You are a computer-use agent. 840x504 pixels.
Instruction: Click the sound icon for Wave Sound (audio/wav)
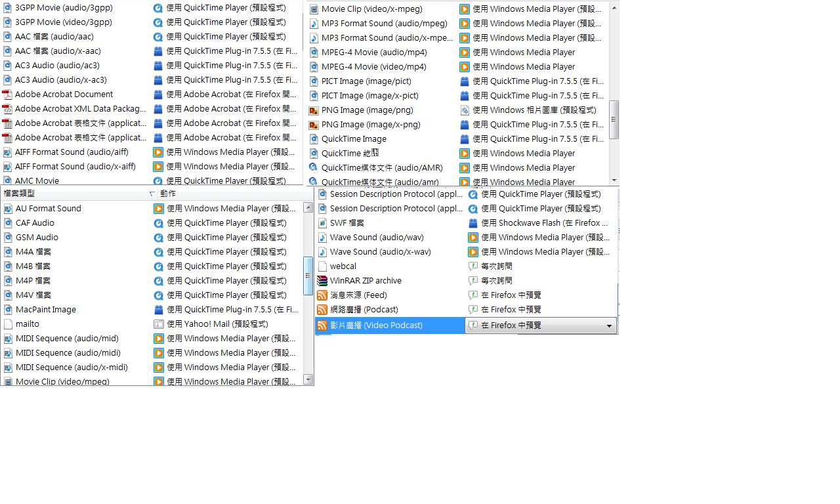[x=322, y=238]
